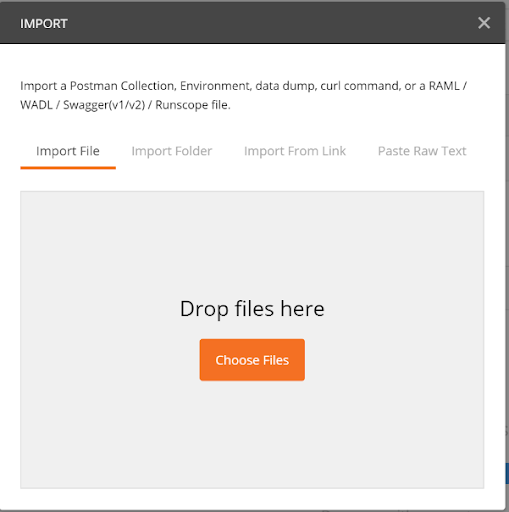Switch to the Import File tab
The height and width of the screenshot is (512, 509).
[x=68, y=151]
